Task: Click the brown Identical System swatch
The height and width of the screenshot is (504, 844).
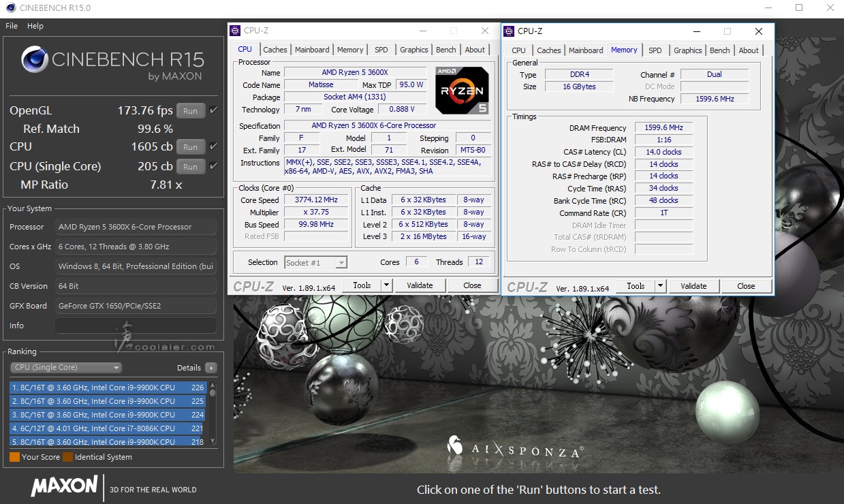Action: pos(67,457)
